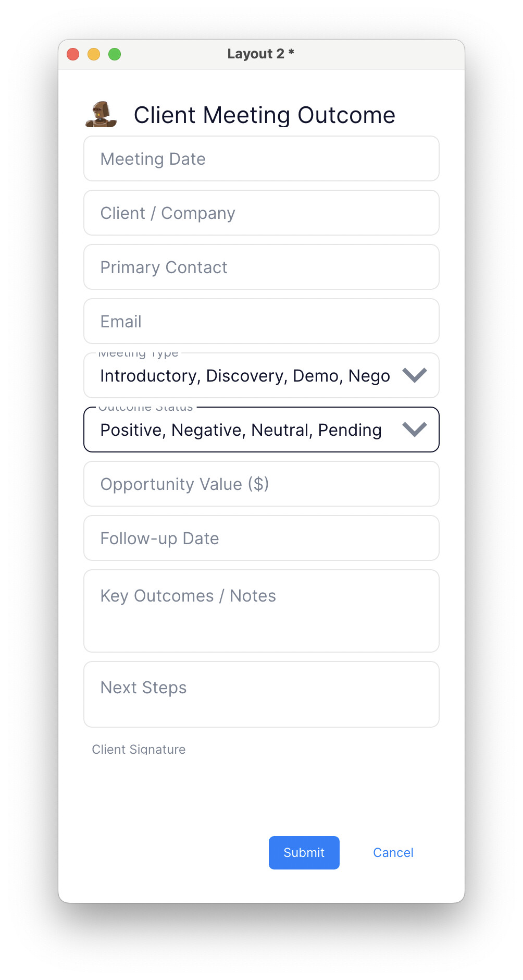The height and width of the screenshot is (980, 523).
Task: Close the Layout 2 window
Action: tap(73, 54)
